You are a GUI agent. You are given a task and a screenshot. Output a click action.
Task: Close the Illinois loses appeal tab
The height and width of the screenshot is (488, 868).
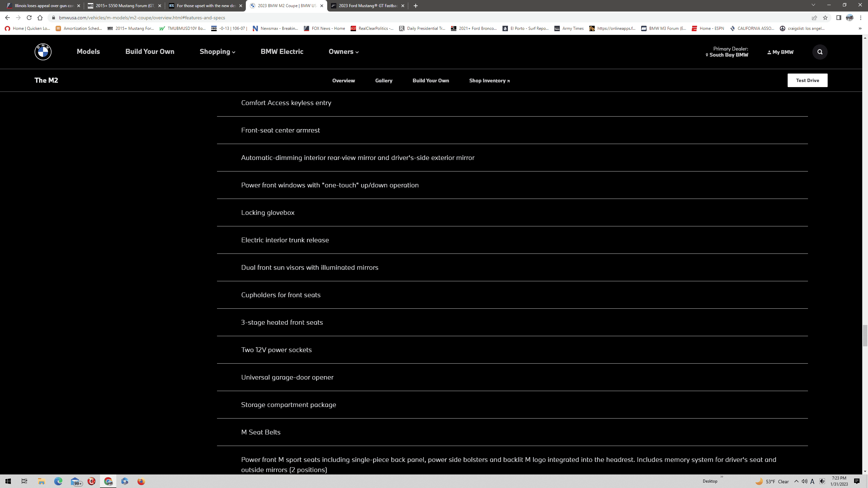pos(79,6)
